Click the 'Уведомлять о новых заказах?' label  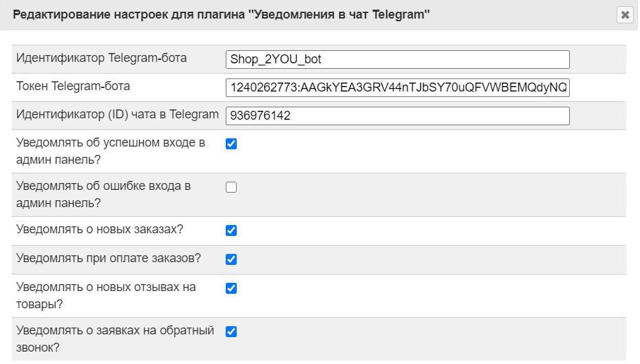pos(100,229)
